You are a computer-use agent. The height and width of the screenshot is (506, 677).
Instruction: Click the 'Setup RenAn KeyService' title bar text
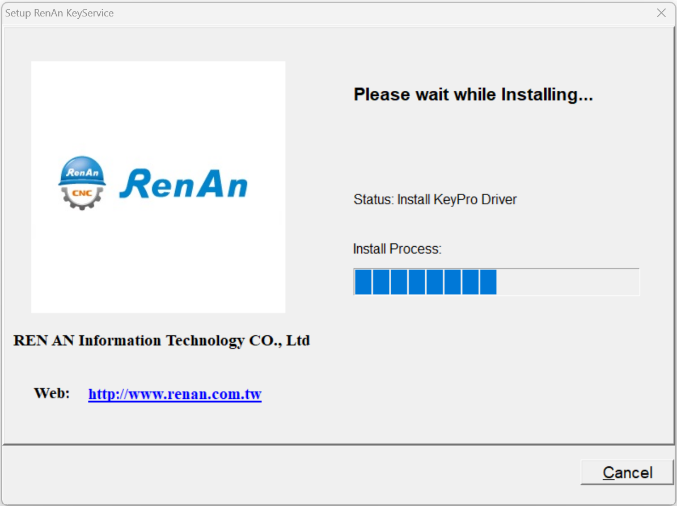coord(59,13)
